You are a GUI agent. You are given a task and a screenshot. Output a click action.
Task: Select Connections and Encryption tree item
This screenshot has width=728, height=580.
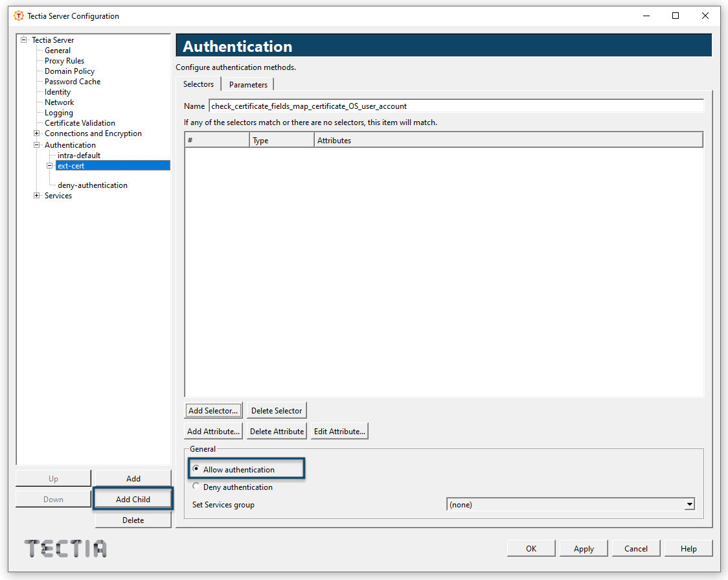tap(93, 133)
